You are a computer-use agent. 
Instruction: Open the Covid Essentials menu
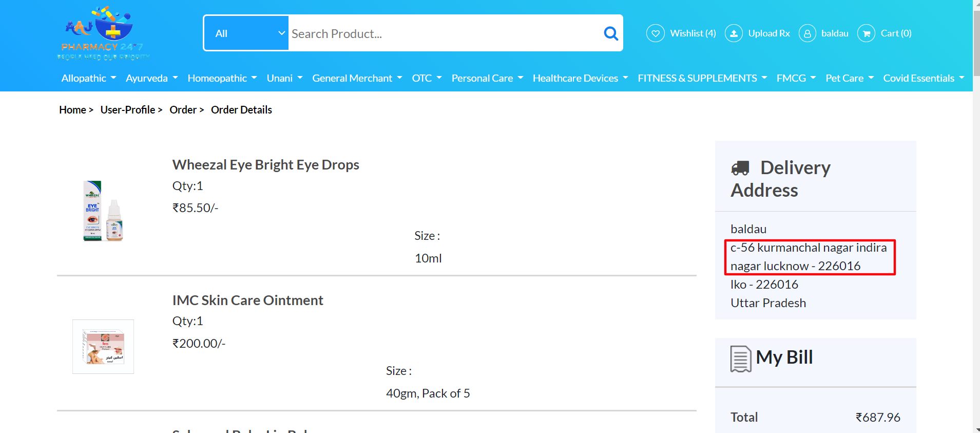click(x=924, y=78)
